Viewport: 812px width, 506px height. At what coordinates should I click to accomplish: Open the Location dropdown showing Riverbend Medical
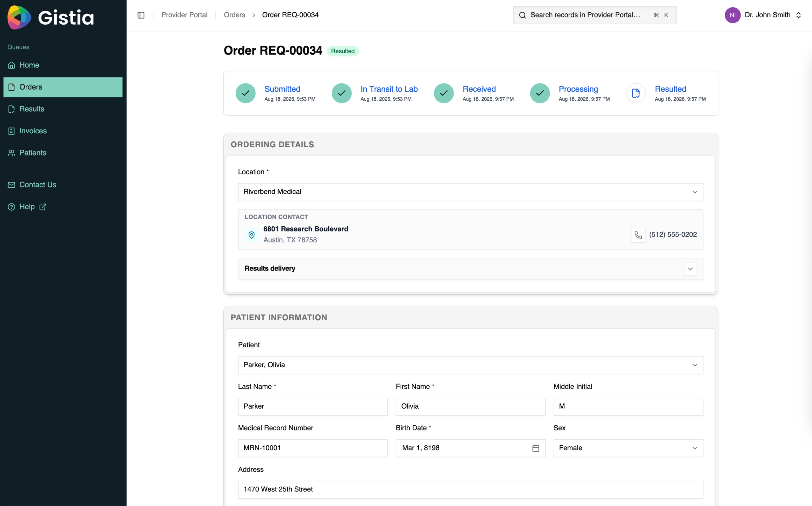click(470, 192)
